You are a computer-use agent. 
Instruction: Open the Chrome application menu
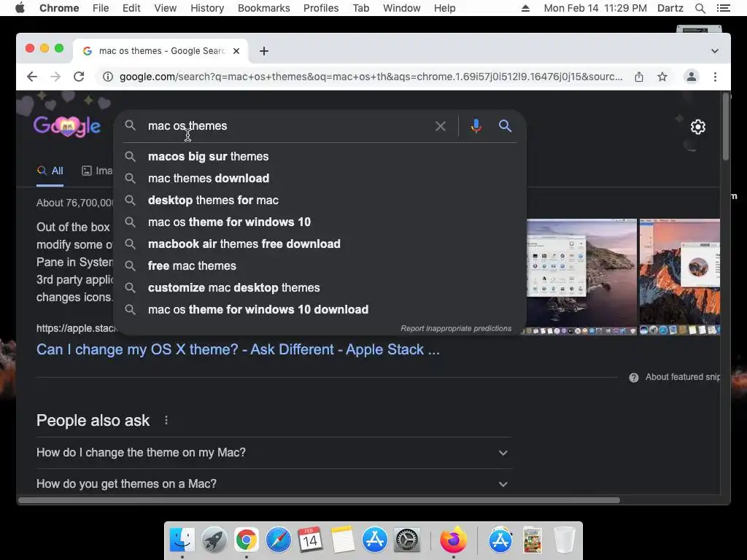[59, 8]
